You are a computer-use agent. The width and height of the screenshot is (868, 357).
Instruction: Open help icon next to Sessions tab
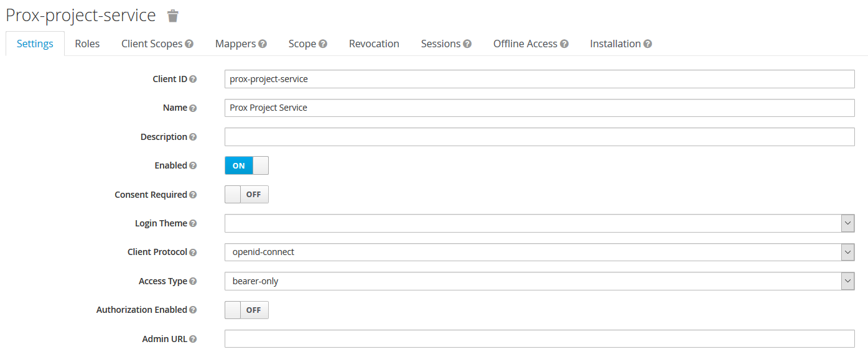(467, 44)
